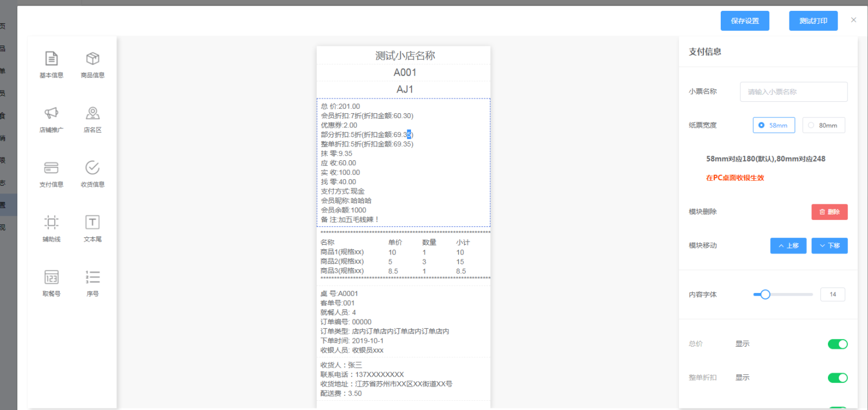Viewport: 868px width, 410px height.
Task: Click the AJ1 line on receipt
Action: tap(405, 89)
